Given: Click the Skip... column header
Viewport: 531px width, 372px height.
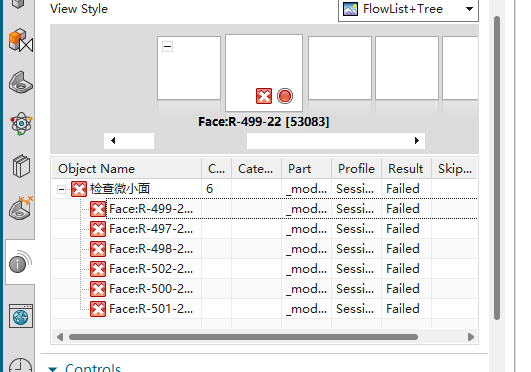Looking at the screenshot, I should coord(454,169).
